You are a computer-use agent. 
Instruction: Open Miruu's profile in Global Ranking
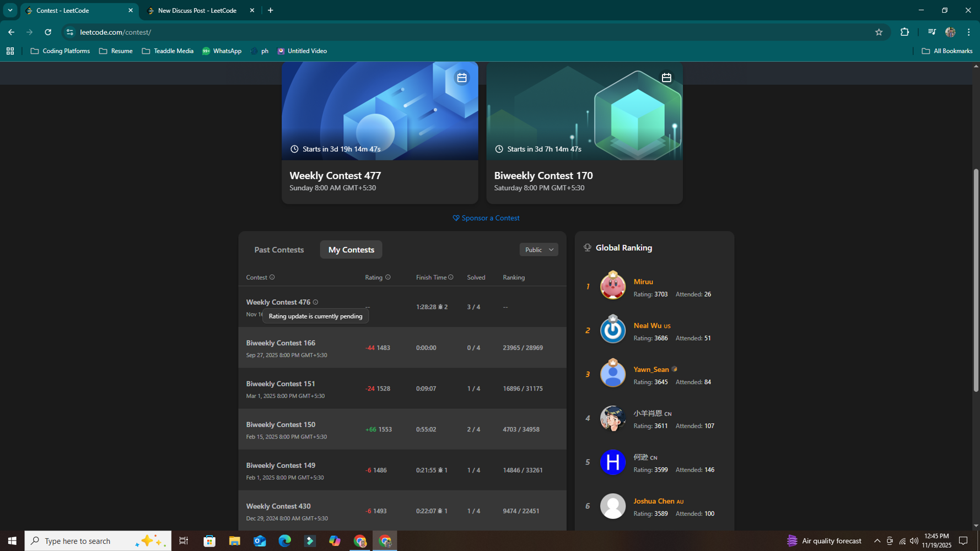click(x=643, y=282)
